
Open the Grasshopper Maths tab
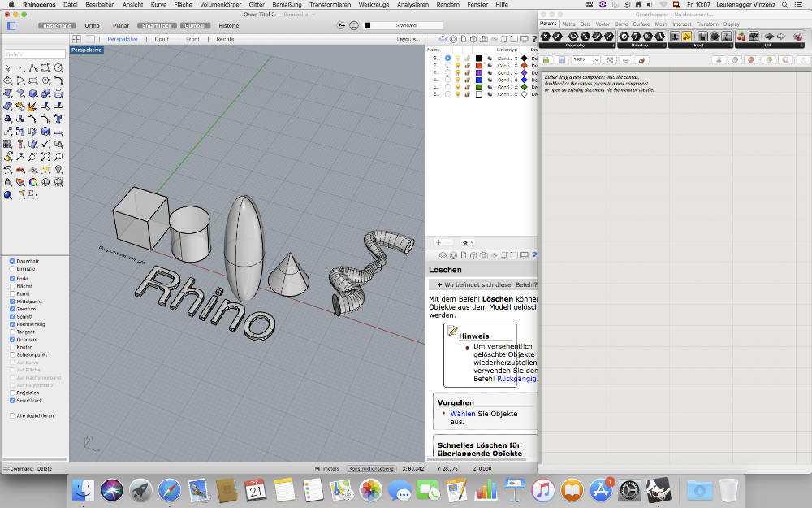[568, 24]
